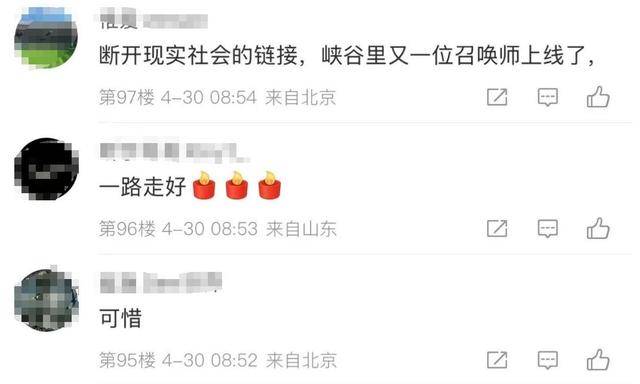Image resolution: width=640 pixels, height=384 pixels.
Task: Like the 第97楼 comment from 北京
Action: coord(598,97)
